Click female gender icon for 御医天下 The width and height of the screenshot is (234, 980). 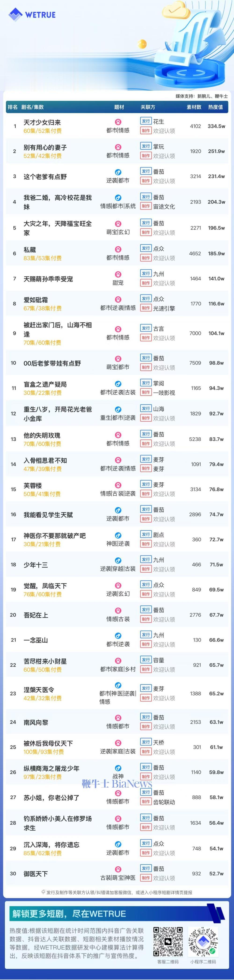(x=118, y=869)
